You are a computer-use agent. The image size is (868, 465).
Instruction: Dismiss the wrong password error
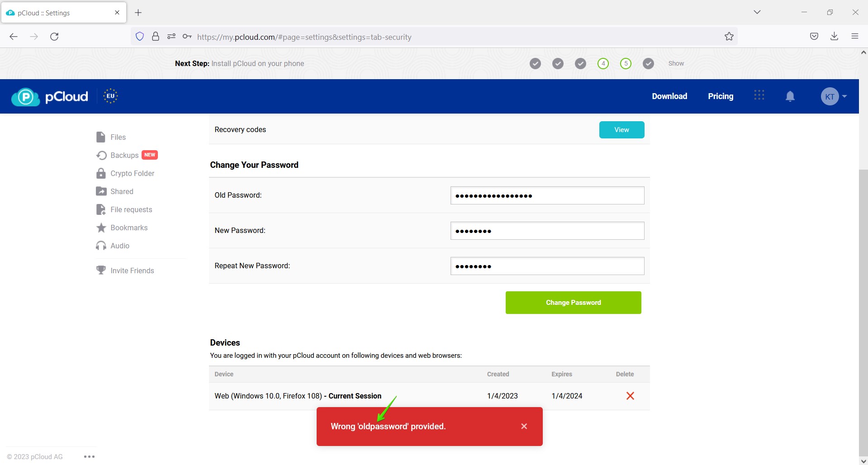[524, 426]
